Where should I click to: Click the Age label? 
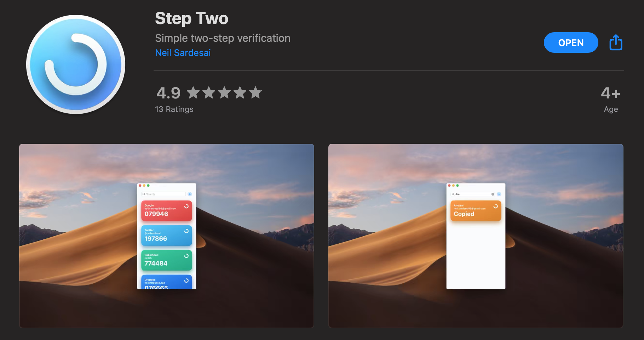click(611, 109)
